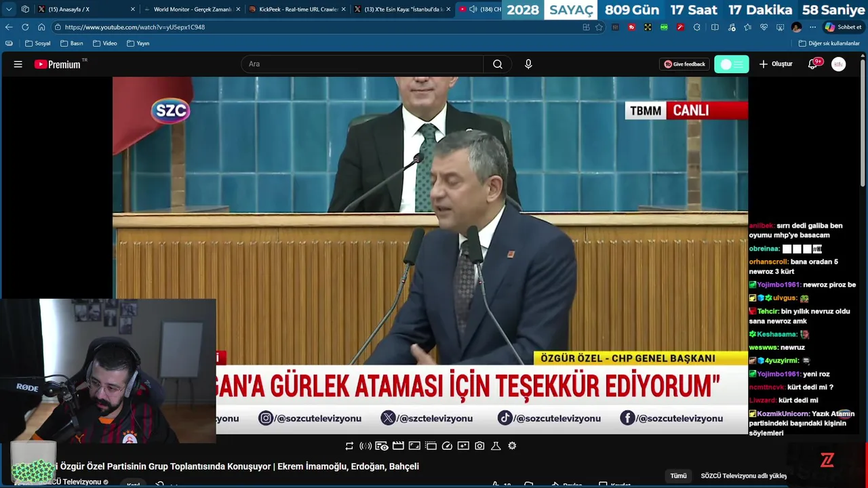Click the red extension icon in browser toolbar

coord(631,27)
